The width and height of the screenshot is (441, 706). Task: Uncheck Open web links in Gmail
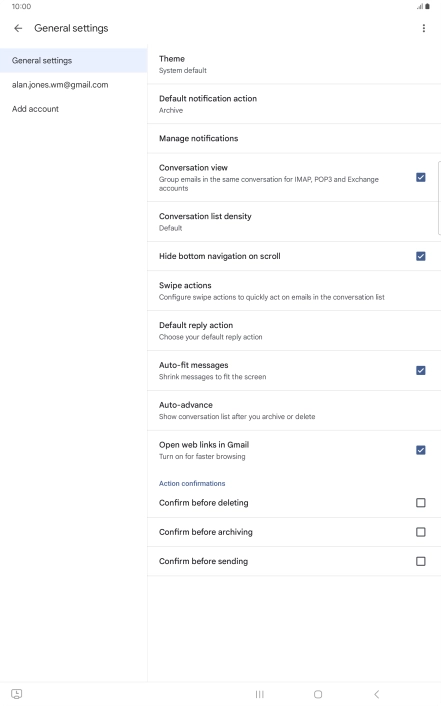[x=421, y=450]
